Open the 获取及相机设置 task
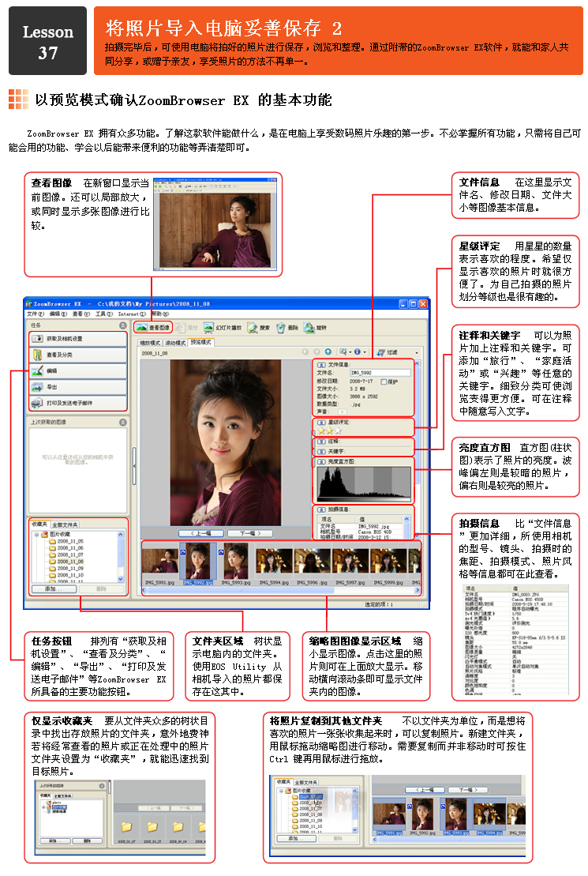This screenshot has height=876, width=588. coord(78,339)
